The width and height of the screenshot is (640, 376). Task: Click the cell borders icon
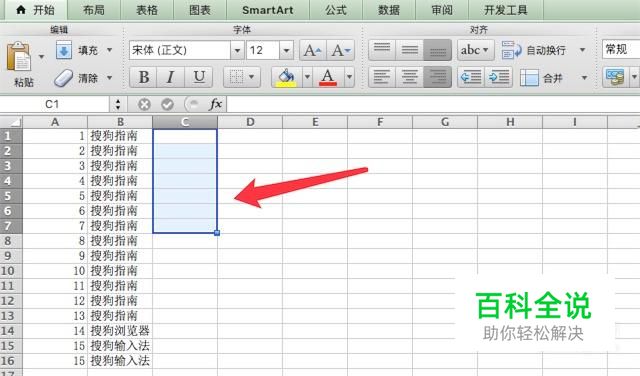click(x=236, y=77)
